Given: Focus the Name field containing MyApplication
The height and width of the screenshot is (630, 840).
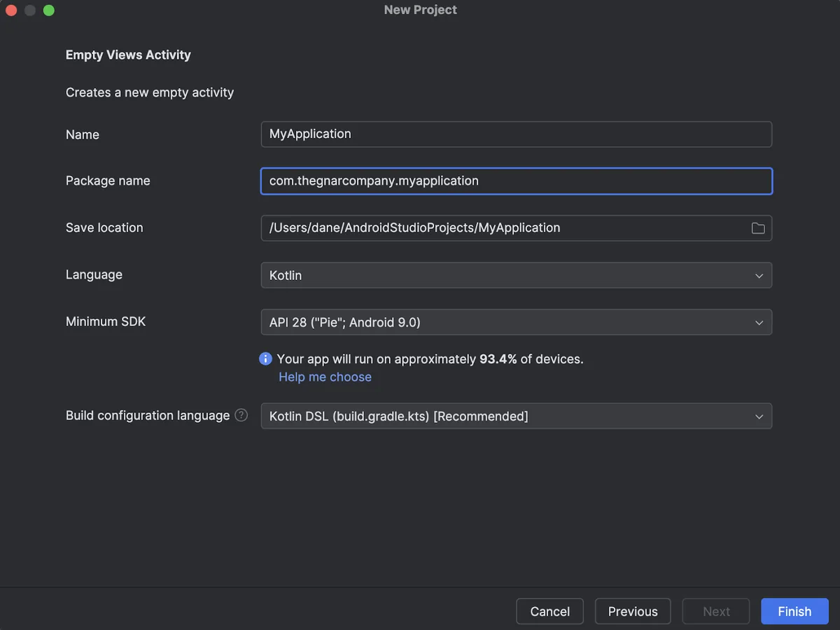Looking at the screenshot, I should point(517,134).
